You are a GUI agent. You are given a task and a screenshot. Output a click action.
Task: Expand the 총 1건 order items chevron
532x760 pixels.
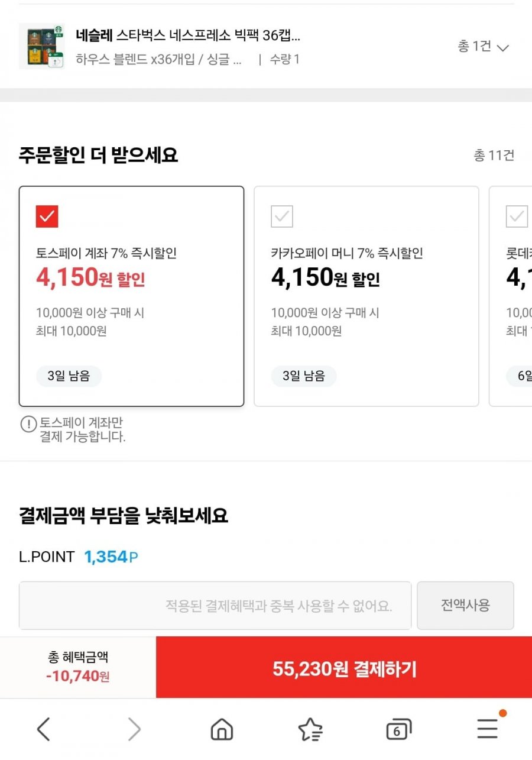(483, 47)
